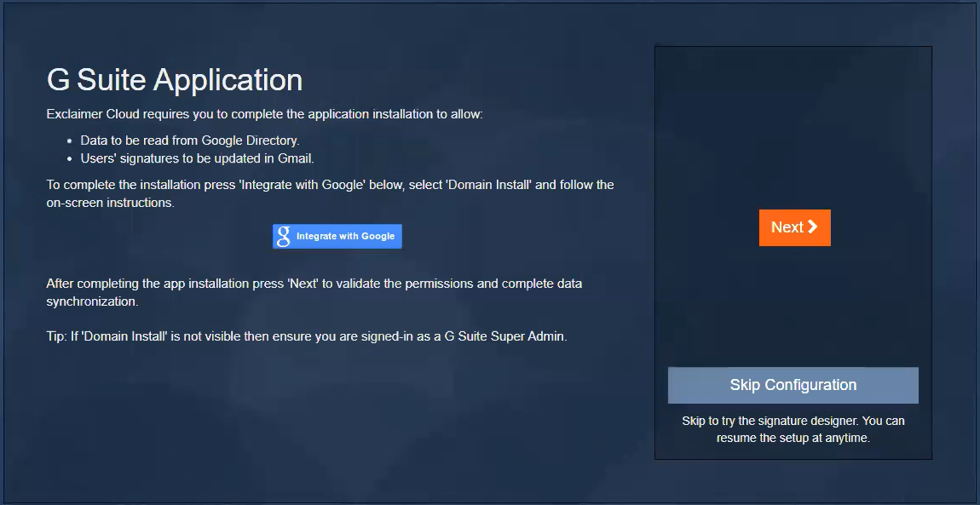980x505 pixels.
Task: Click the bullet marker before 'Data to be read'
Action: 70,141
